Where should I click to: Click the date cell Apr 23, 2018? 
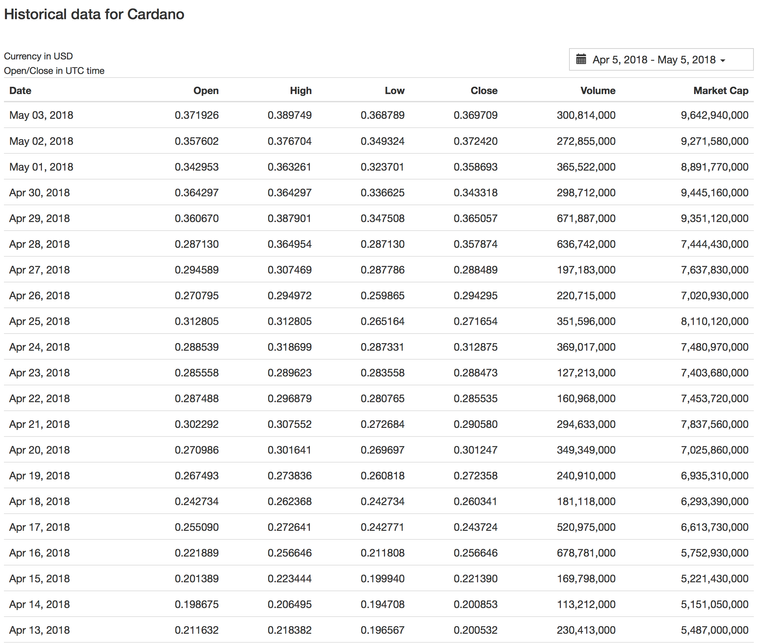click(x=39, y=373)
